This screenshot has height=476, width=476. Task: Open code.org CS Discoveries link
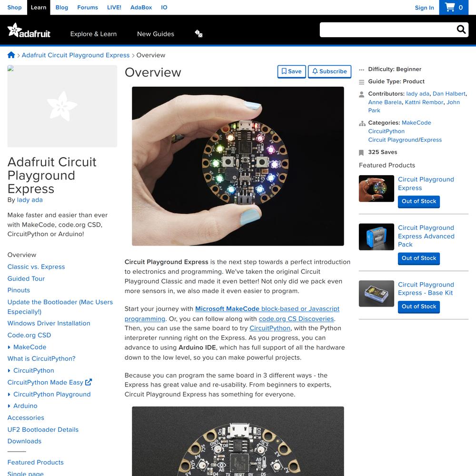tap(296, 319)
